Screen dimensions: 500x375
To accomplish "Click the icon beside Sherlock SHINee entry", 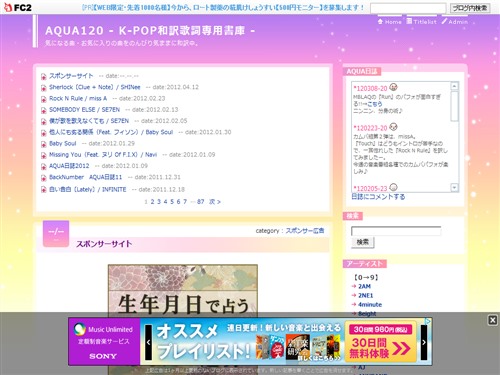I will 43,88.
